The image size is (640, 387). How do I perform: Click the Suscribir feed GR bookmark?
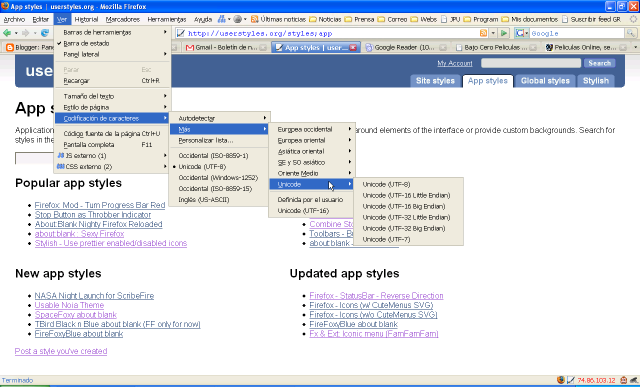591,19
